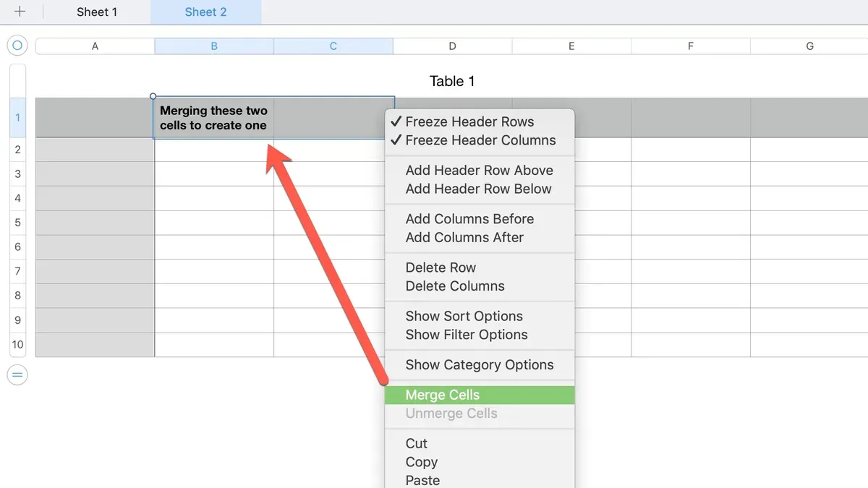Select column D header
Viewport: 868px width, 488px height.
pos(453,46)
